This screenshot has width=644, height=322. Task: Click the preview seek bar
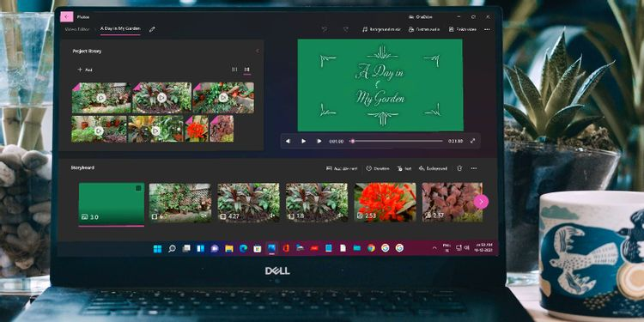[397, 142]
